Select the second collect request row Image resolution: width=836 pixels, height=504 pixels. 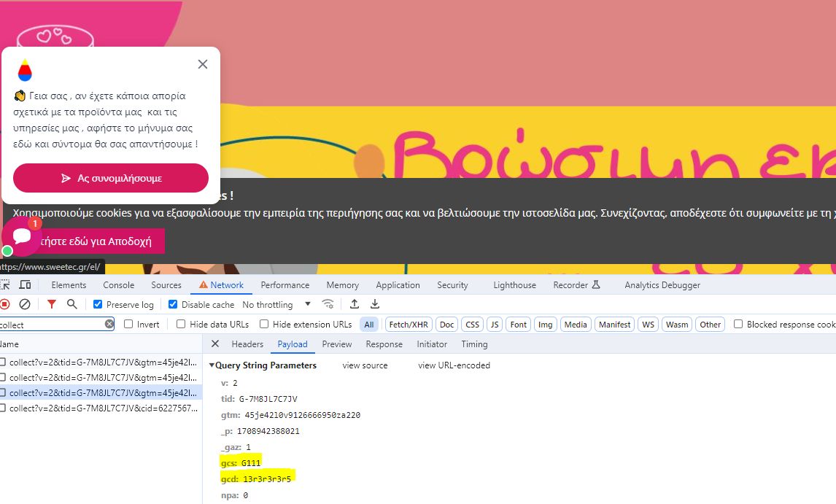(x=101, y=378)
